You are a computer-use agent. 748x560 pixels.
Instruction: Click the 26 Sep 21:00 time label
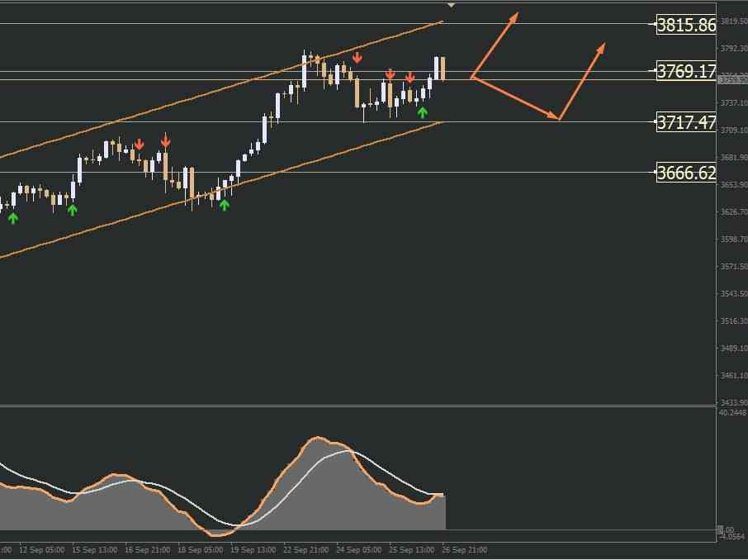click(x=465, y=550)
